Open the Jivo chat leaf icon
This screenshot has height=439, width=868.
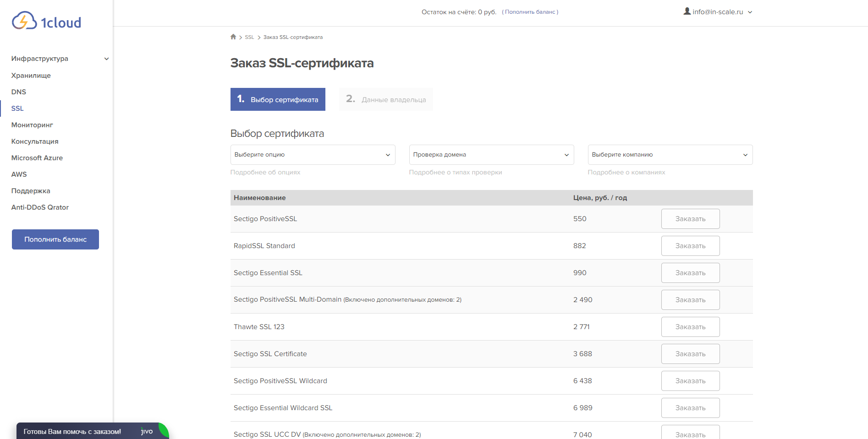click(164, 430)
